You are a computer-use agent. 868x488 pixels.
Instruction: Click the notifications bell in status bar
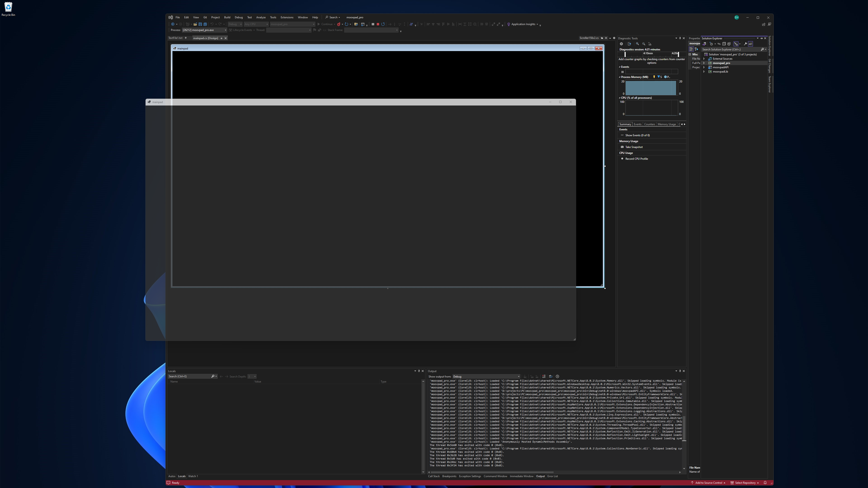point(765,483)
